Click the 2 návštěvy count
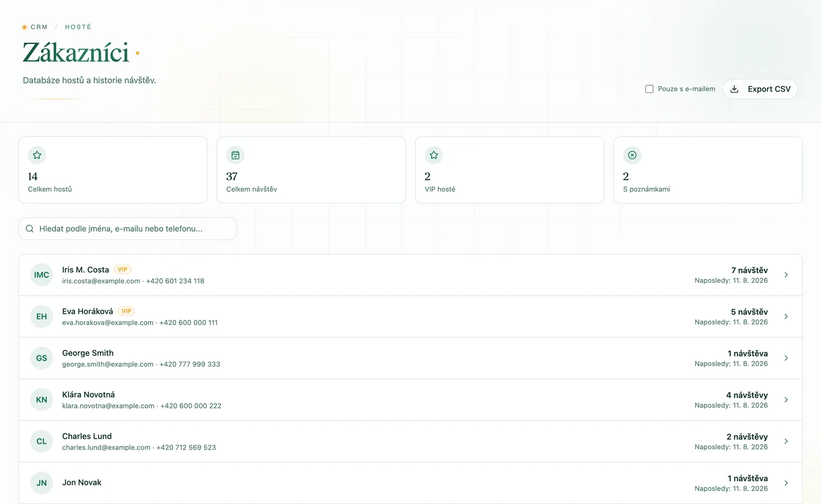The height and width of the screenshot is (504, 821). (747, 437)
